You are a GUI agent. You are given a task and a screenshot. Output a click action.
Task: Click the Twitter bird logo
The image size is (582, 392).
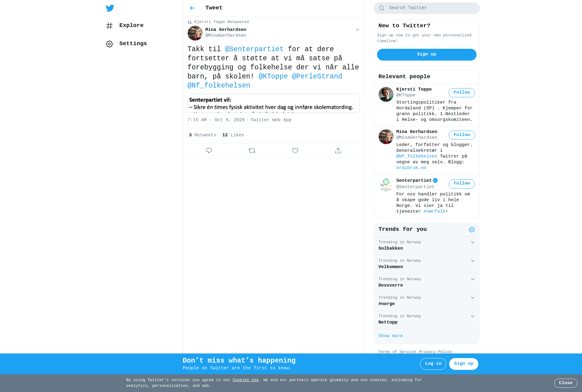110,8
